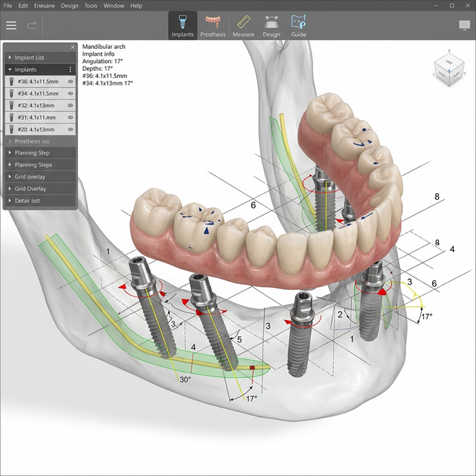Click the implant icon for #31
The width and height of the screenshot is (476, 476).
pos(12,118)
